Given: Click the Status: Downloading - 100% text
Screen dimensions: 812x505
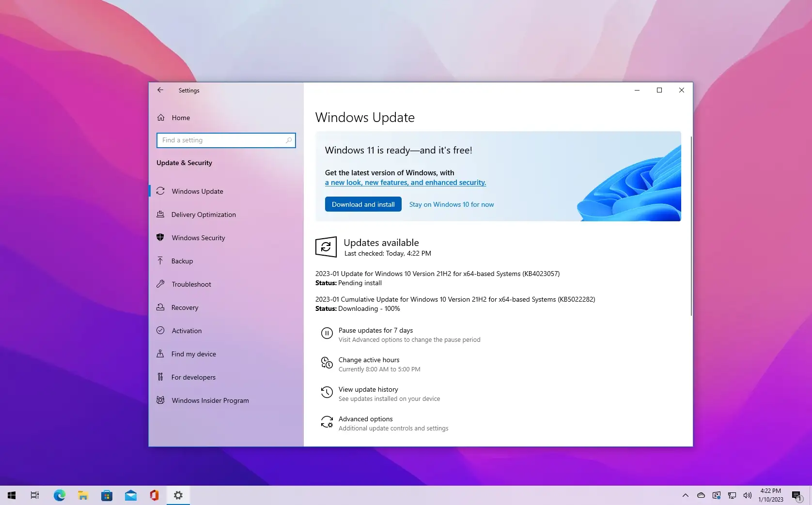Looking at the screenshot, I should pos(358,308).
